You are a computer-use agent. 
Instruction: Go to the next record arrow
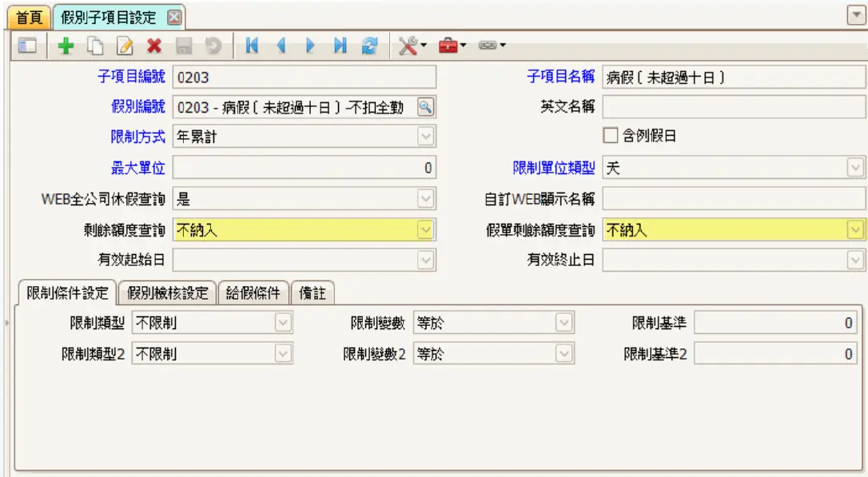click(310, 46)
